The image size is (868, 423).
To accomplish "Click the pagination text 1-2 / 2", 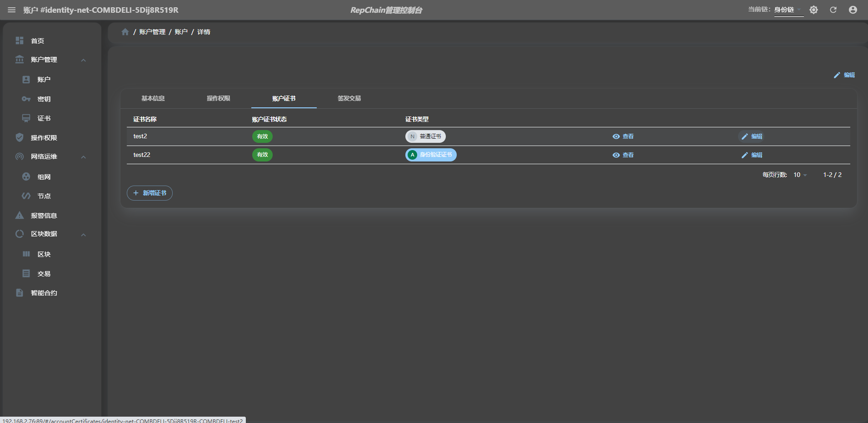I will [832, 175].
